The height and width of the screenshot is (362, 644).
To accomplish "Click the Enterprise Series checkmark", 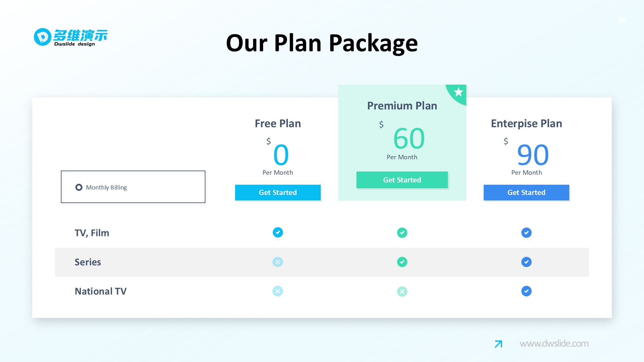I will pos(526,262).
